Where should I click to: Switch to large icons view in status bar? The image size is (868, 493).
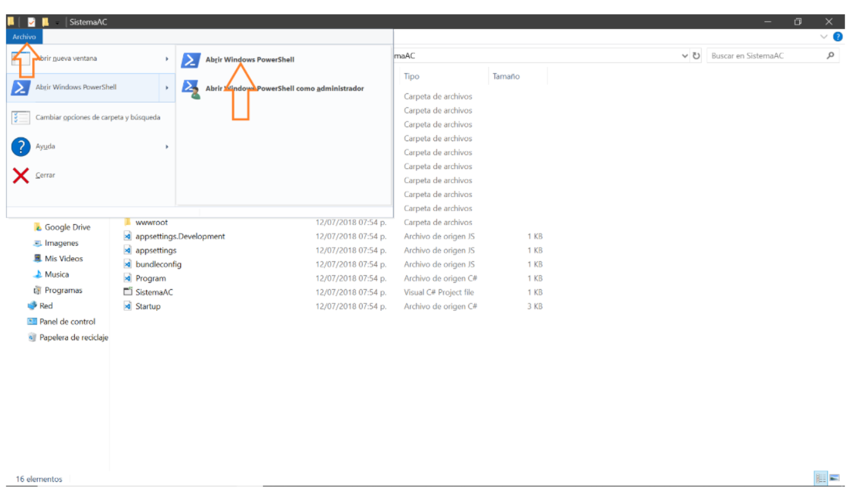pyautogui.click(x=834, y=478)
